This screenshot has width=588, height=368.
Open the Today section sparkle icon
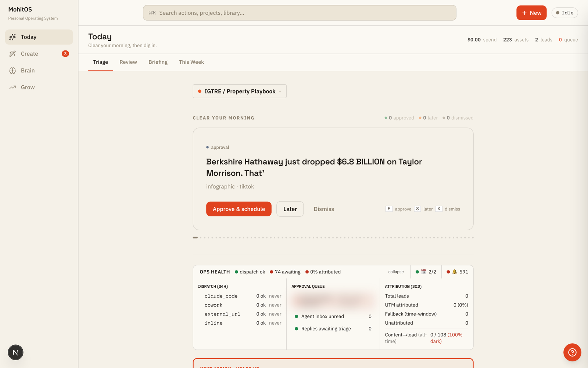click(x=12, y=37)
